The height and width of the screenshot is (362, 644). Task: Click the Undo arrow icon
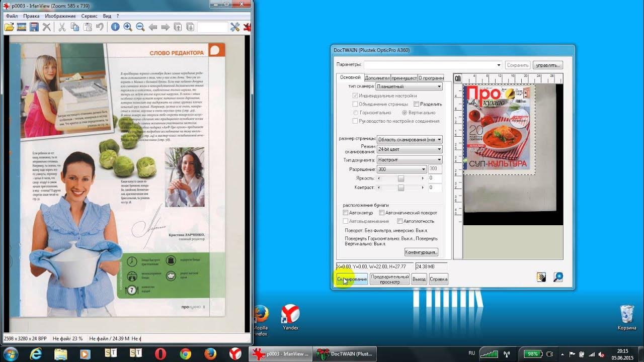point(100,27)
